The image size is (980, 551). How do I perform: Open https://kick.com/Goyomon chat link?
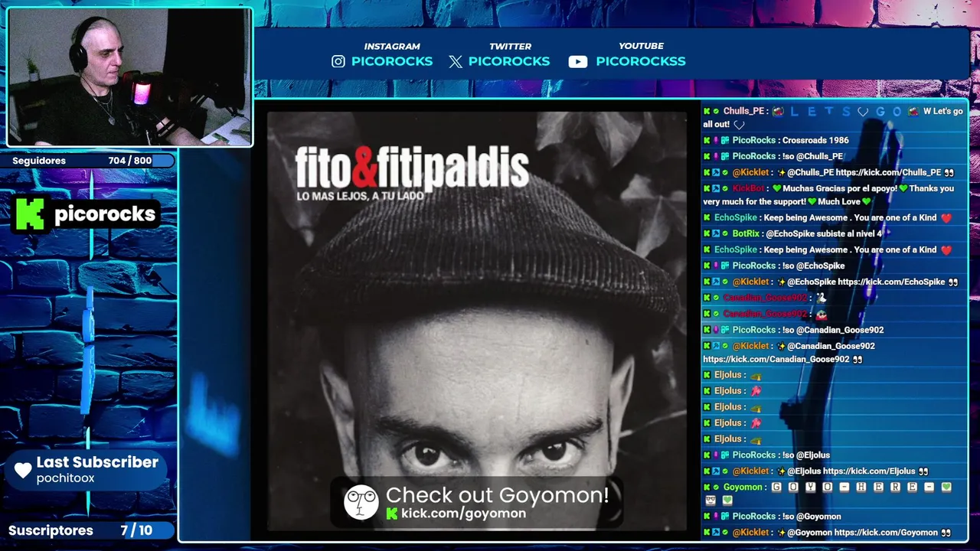tap(886, 533)
